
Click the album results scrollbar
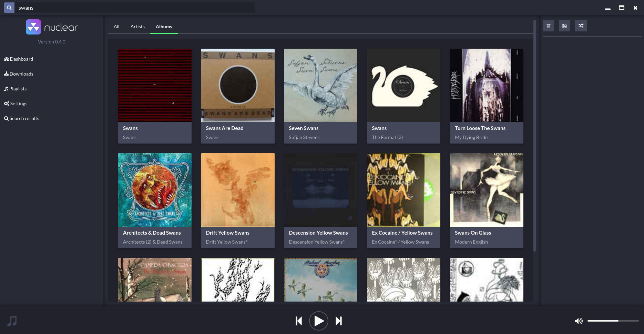tap(534, 136)
